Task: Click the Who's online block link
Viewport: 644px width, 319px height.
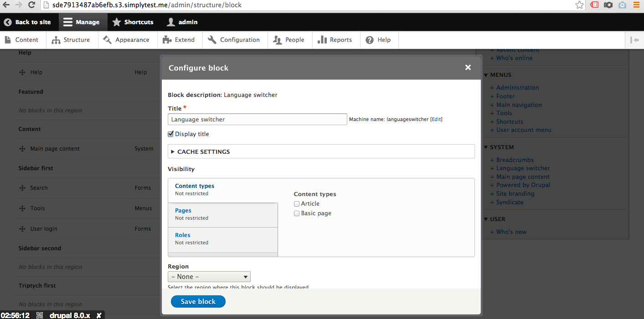Action: click(x=514, y=58)
